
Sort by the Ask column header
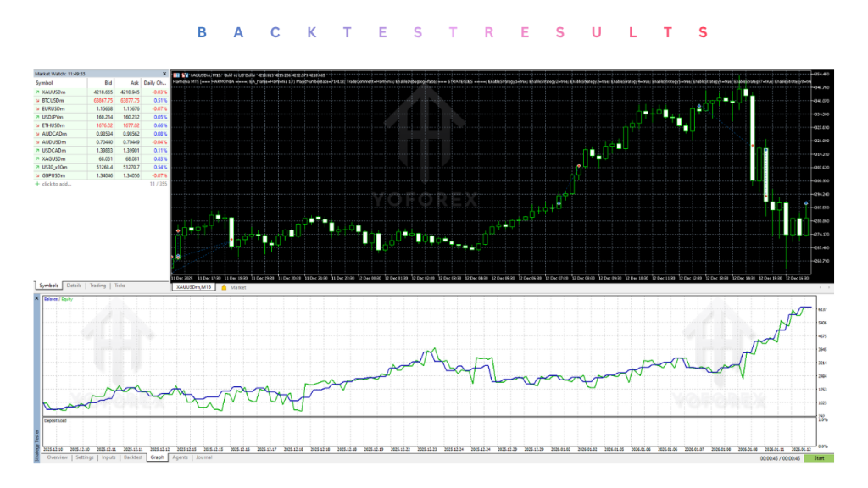coord(128,83)
